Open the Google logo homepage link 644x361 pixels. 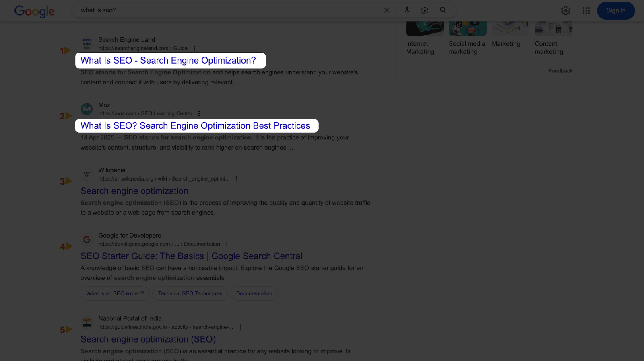pos(34,11)
